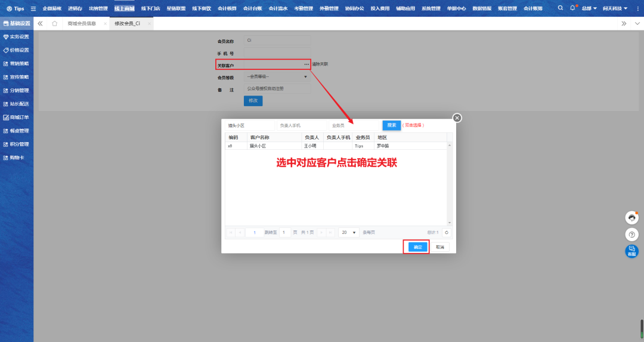Open the page size 20 dropdown

349,232
